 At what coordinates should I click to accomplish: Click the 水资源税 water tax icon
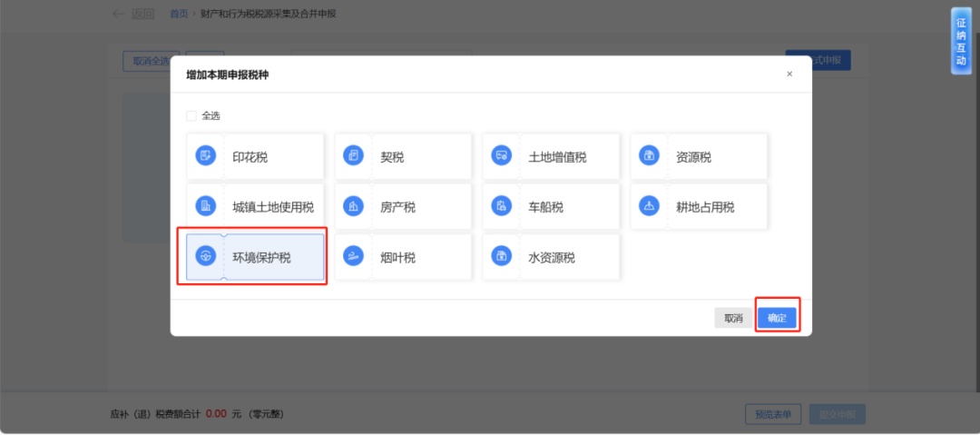point(501,257)
